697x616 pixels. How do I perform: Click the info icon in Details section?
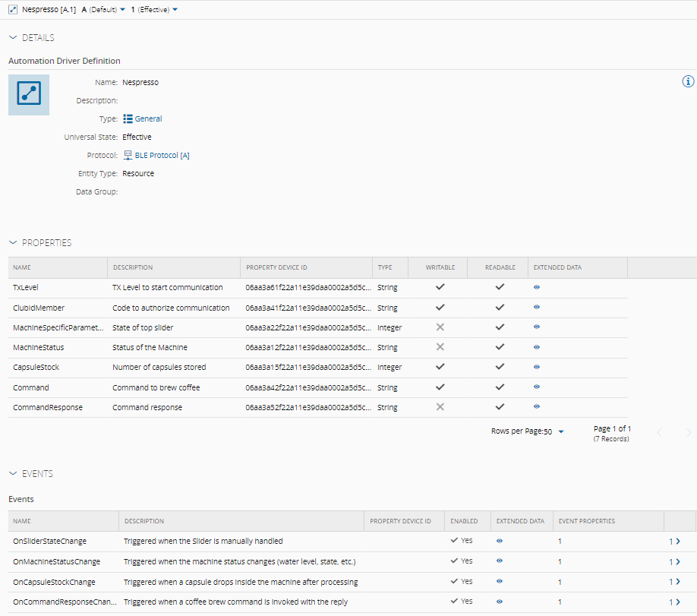[x=688, y=81]
